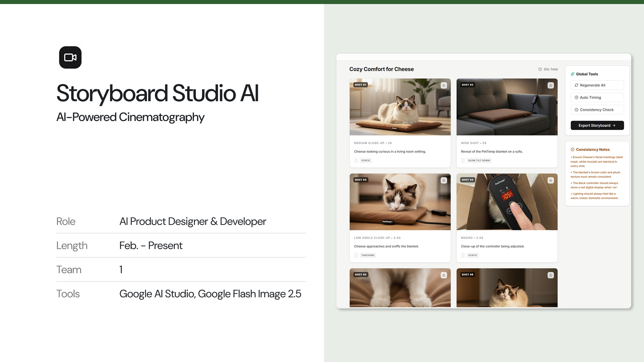Click the video camera app logo icon
Viewport: 644px width, 362px height.
pos(70,57)
